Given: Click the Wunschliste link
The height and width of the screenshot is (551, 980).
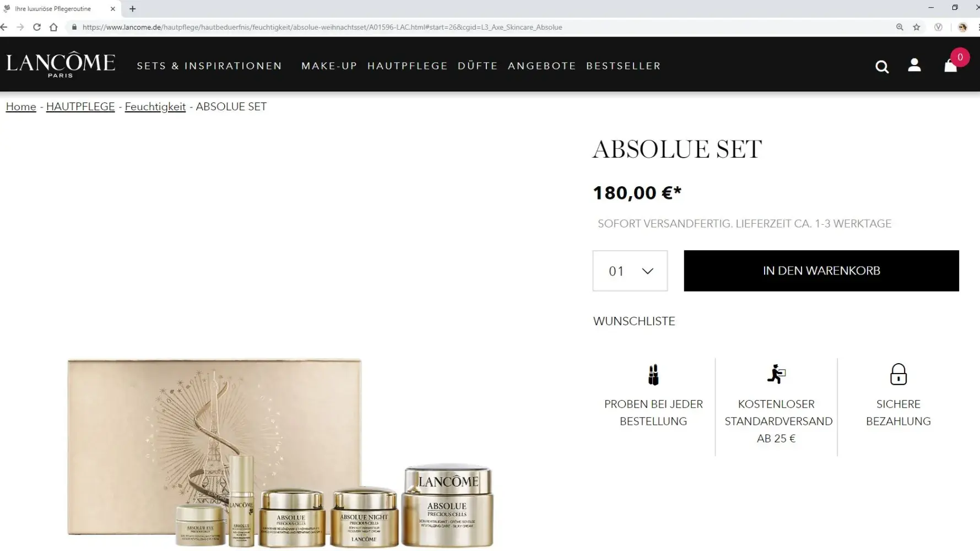Looking at the screenshot, I should tap(634, 321).
